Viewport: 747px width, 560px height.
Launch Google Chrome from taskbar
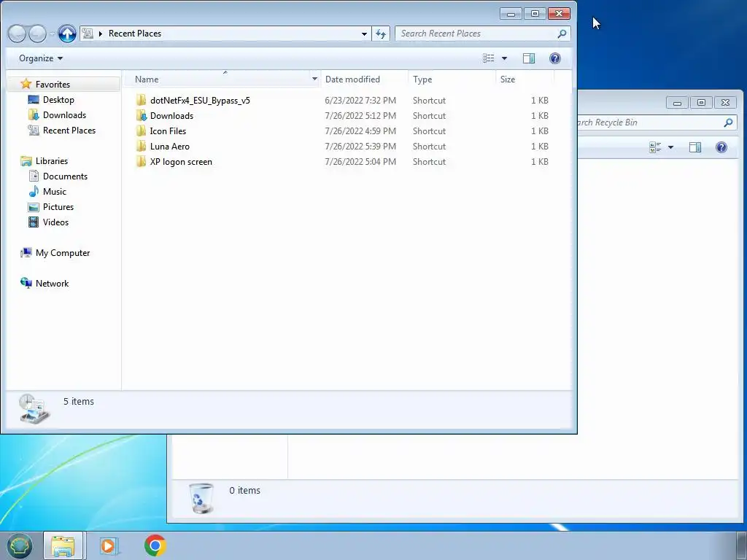pyautogui.click(x=155, y=545)
